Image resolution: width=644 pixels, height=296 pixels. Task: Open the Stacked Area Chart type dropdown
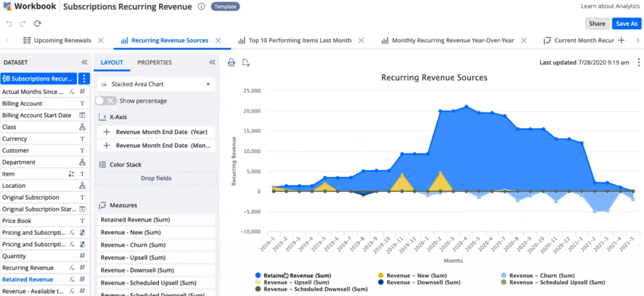pyautogui.click(x=156, y=84)
